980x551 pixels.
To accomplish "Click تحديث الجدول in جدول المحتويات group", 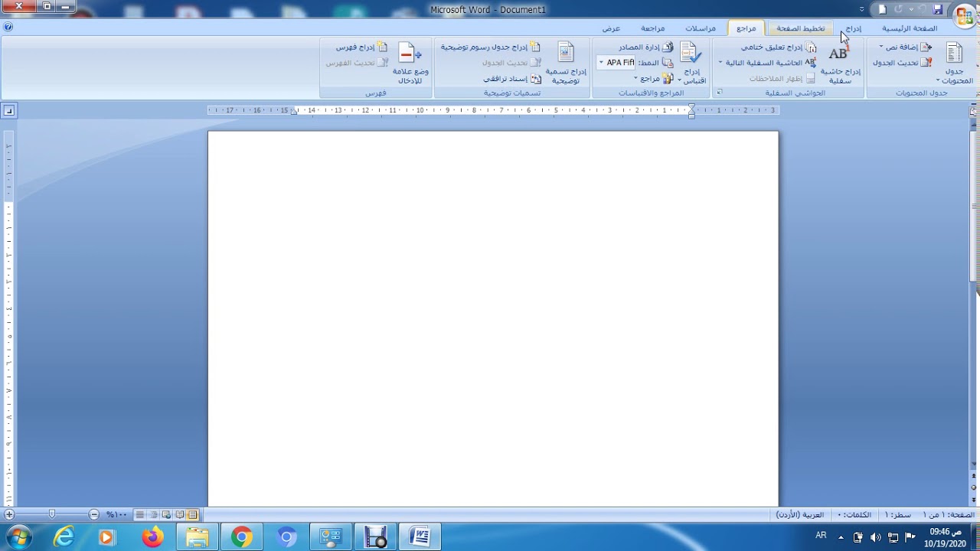I will (x=902, y=63).
